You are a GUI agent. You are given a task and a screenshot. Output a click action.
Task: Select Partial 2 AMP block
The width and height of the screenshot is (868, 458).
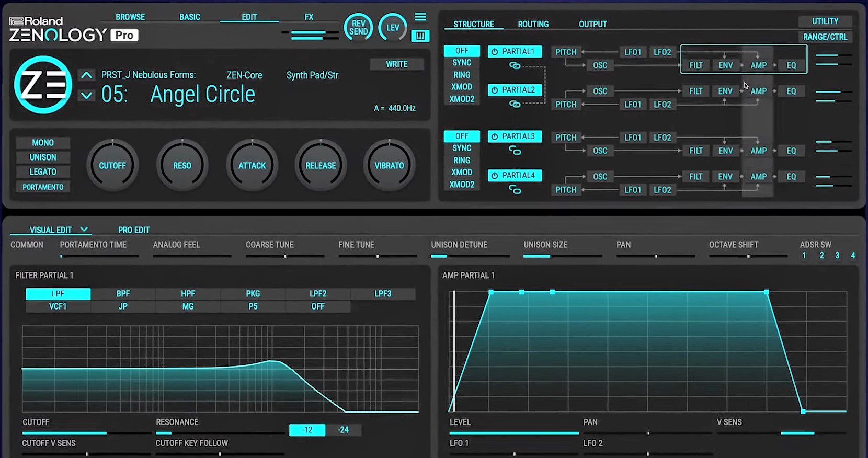(759, 91)
